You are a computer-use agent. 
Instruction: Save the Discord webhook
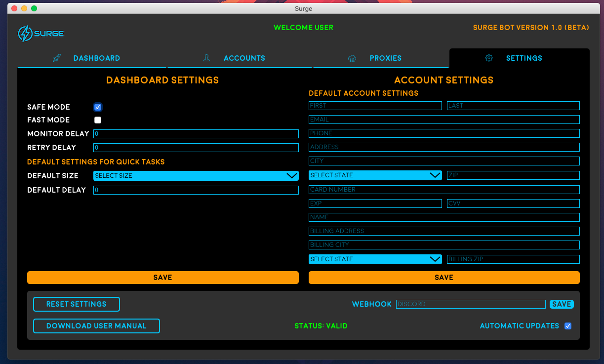[x=562, y=304]
